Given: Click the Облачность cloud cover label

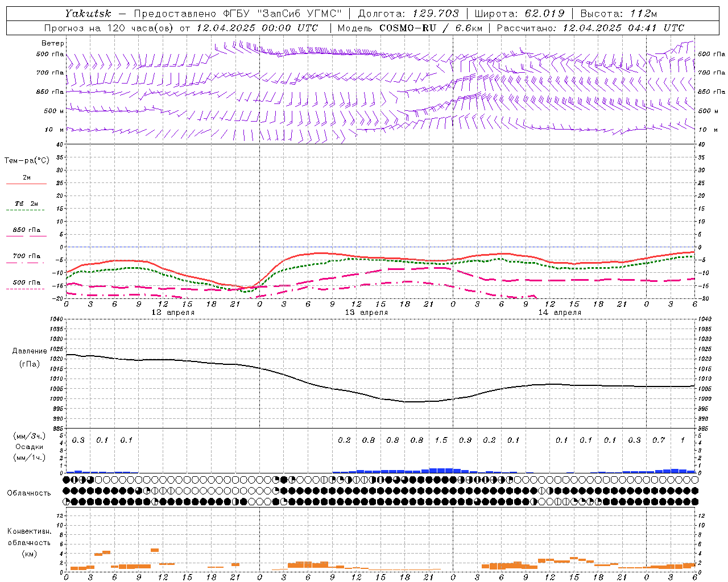Looking at the screenshot, I should pos(29,493).
